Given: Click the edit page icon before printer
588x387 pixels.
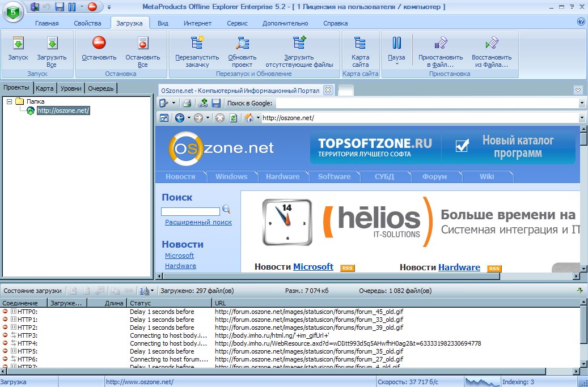Looking at the screenshot, I should pyautogui.click(x=163, y=103).
